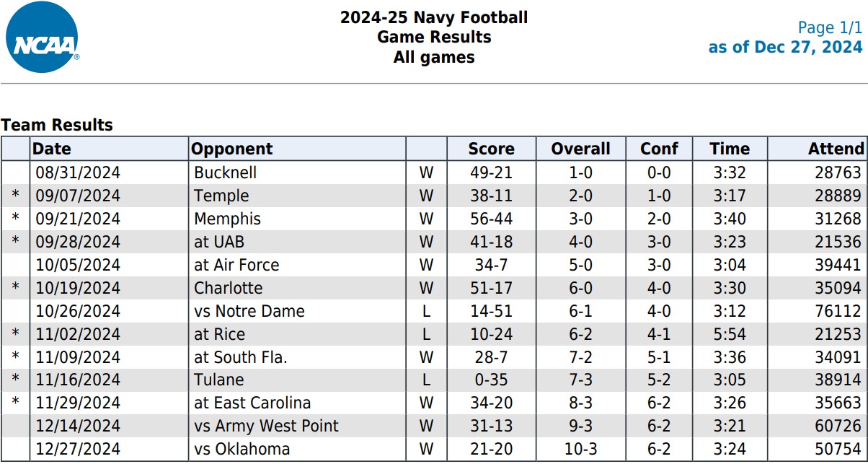The image size is (868, 464).
Task: Click the Conf column header
Action: (659, 149)
